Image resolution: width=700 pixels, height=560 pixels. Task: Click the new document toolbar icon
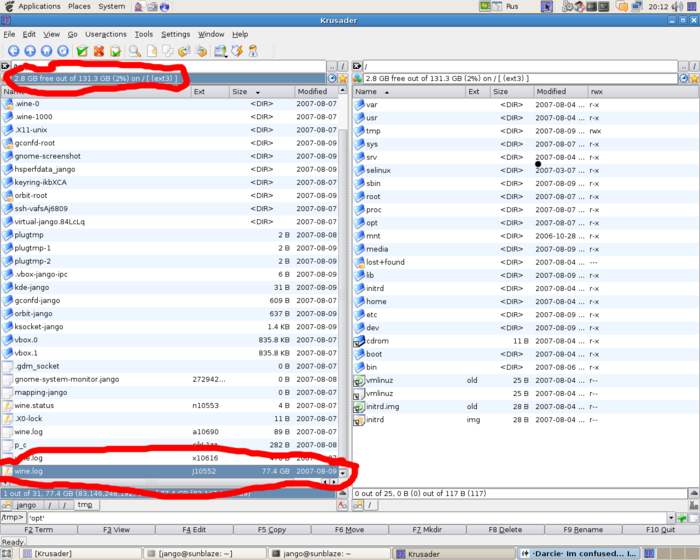point(152,51)
